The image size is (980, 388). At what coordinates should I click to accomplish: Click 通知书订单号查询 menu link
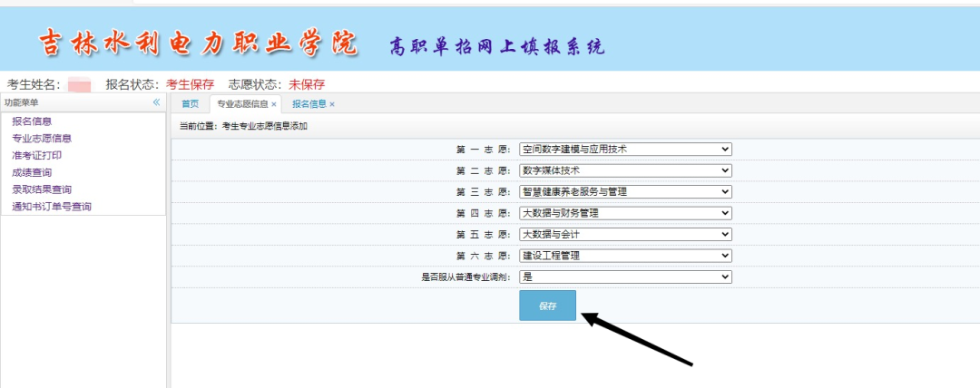(x=52, y=207)
